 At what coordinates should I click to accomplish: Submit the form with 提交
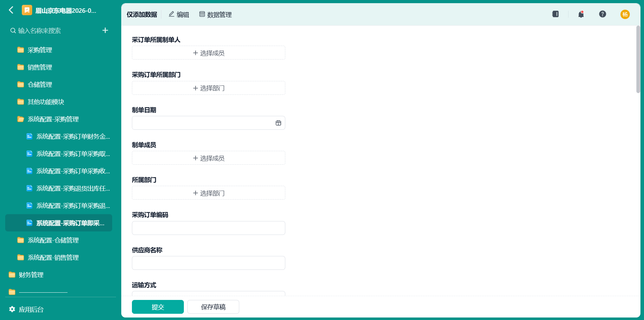158,307
